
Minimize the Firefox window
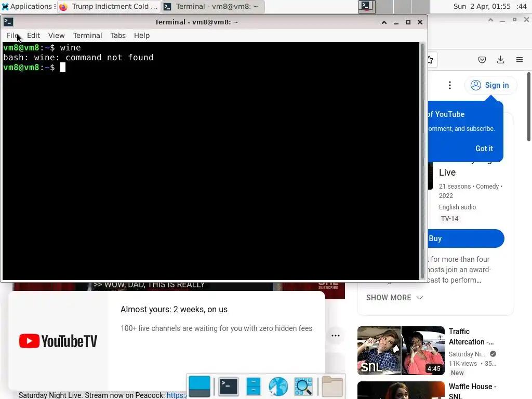[x=502, y=20]
